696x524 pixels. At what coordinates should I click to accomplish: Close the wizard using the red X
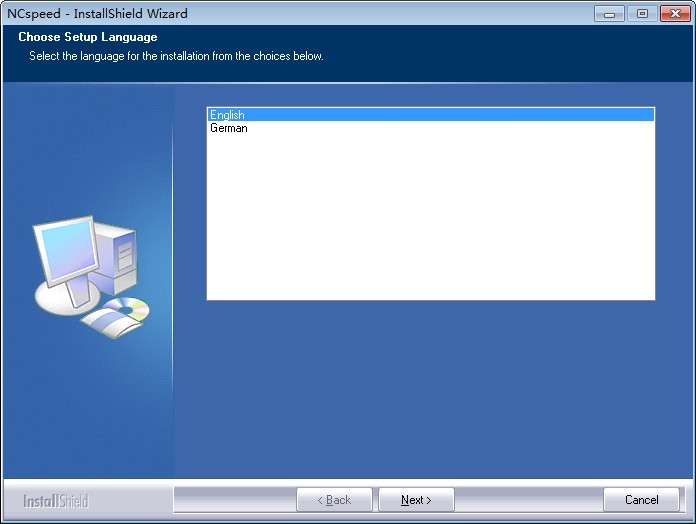click(x=675, y=14)
